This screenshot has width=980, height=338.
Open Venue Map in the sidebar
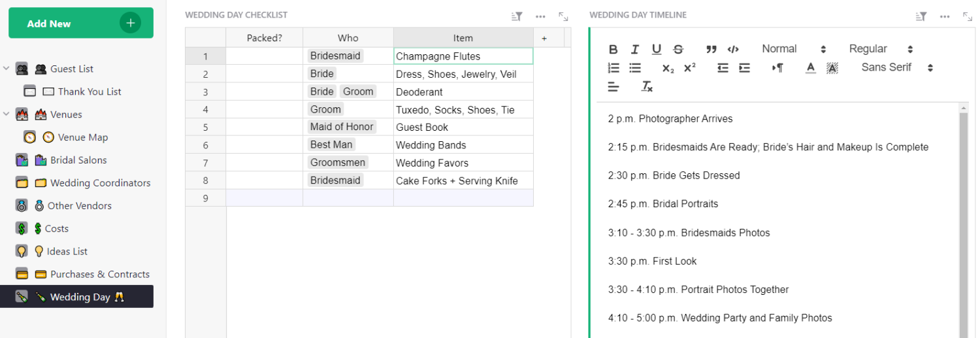(83, 137)
